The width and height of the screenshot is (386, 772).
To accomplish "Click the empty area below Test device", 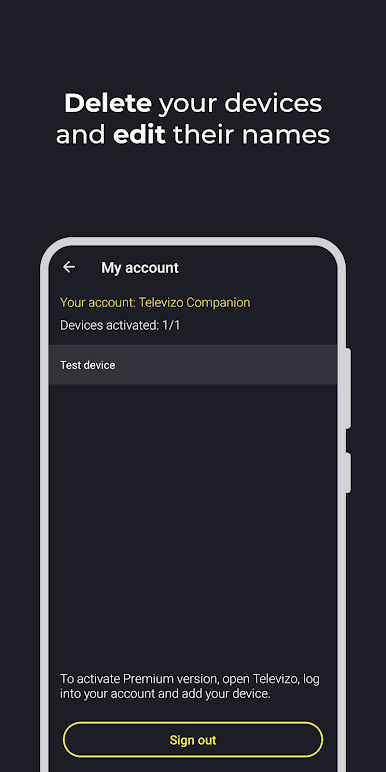I will [193, 517].
